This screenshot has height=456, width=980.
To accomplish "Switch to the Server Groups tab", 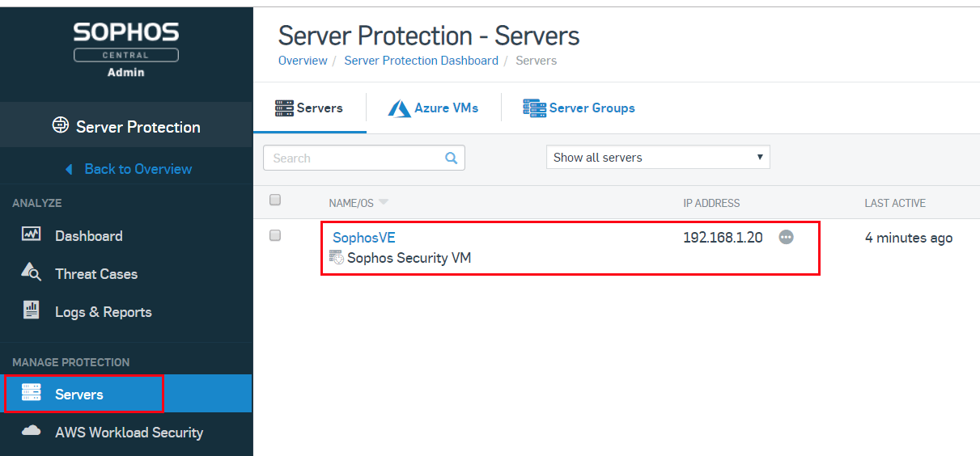I will click(x=579, y=108).
